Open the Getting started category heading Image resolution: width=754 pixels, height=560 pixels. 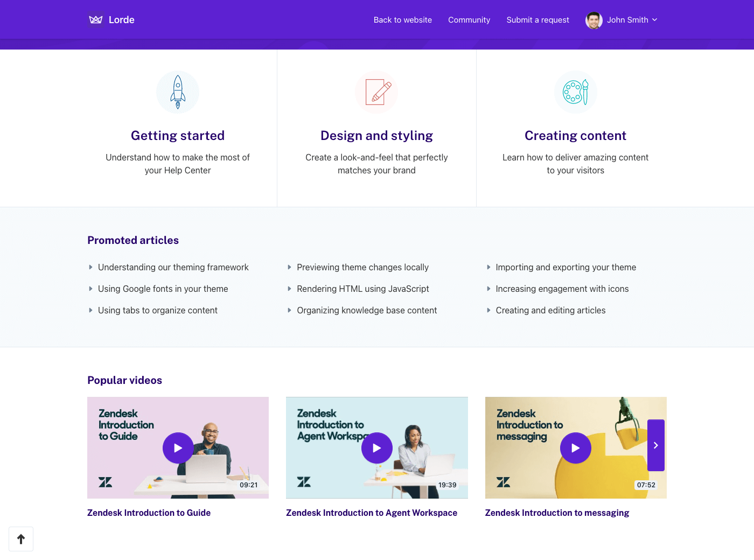click(178, 136)
